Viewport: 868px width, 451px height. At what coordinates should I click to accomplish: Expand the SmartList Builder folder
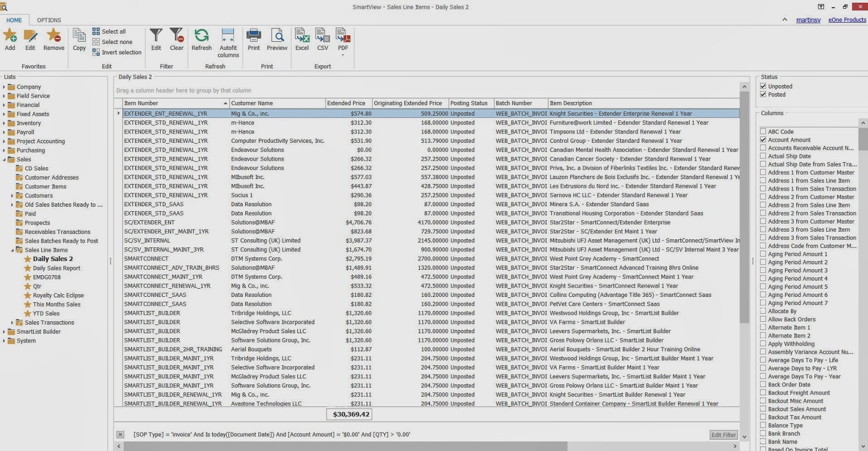4,332
